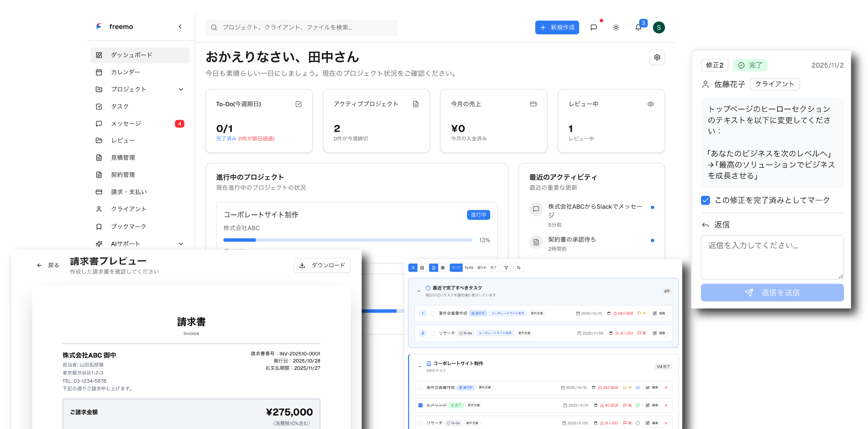
Task: Collapse the freemo sidebar with chevron
Action: pyautogui.click(x=180, y=27)
